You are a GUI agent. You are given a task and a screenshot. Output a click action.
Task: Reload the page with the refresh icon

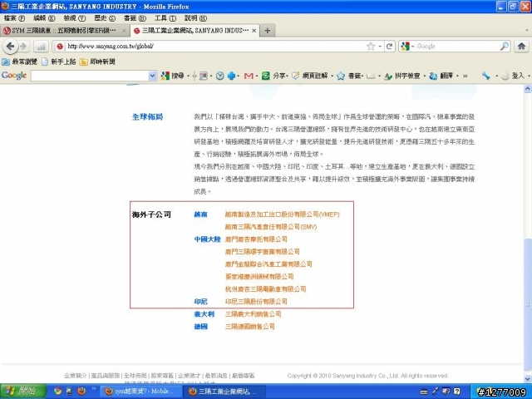[x=389, y=47]
